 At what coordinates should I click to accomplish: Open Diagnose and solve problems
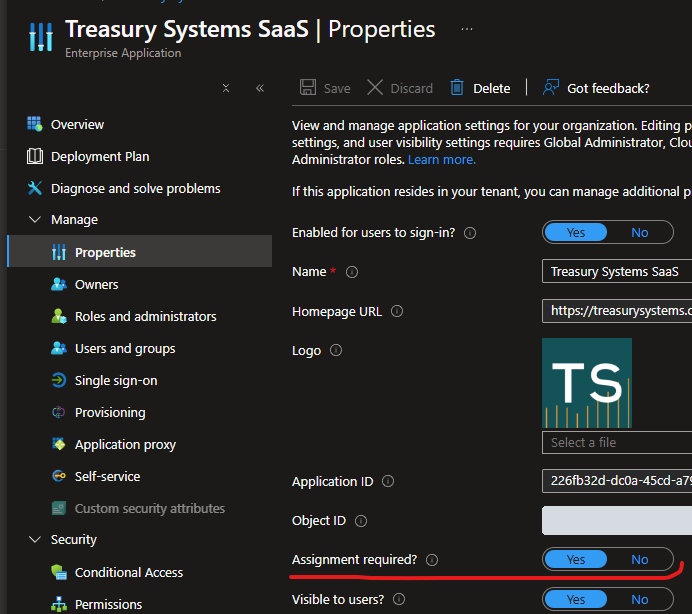[x=135, y=188]
